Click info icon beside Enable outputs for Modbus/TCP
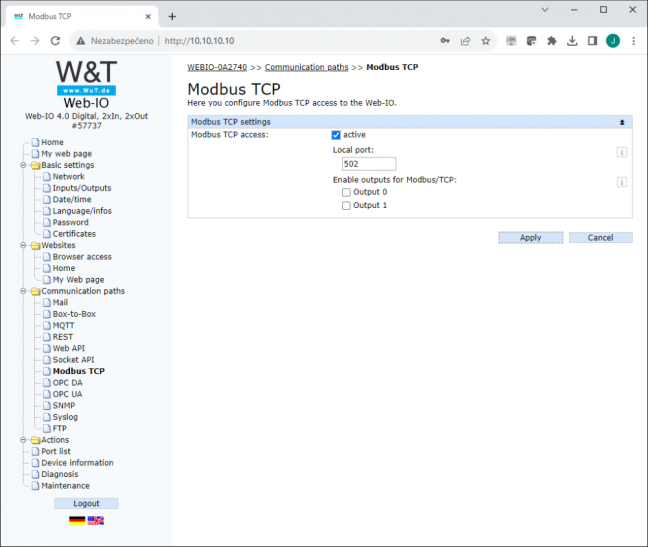The width and height of the screenshot is (648, 547). pos(622,182)
